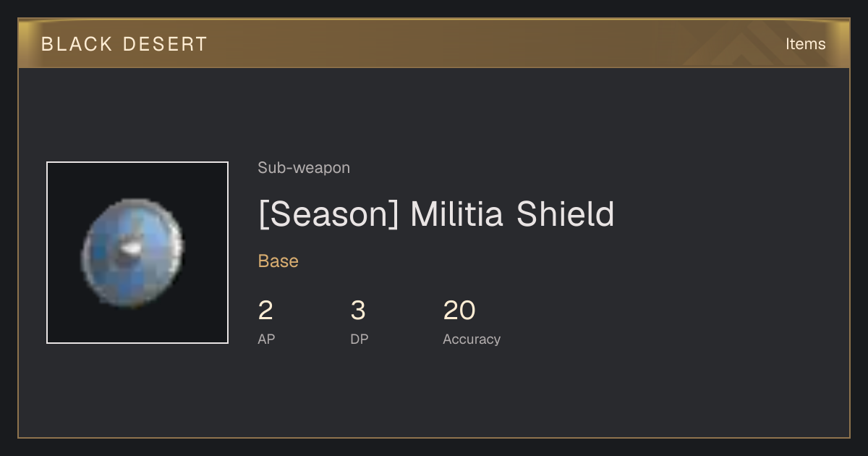Click the [Season] tag in the item name
This screenshot has height=456, width=868.
[328, 214]
